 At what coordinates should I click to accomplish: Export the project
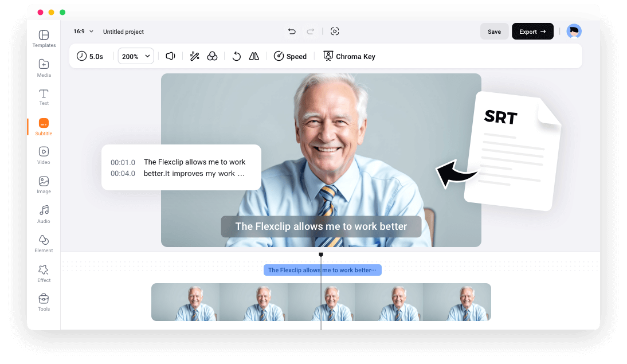pyautogui.click(x=532, y=32)
